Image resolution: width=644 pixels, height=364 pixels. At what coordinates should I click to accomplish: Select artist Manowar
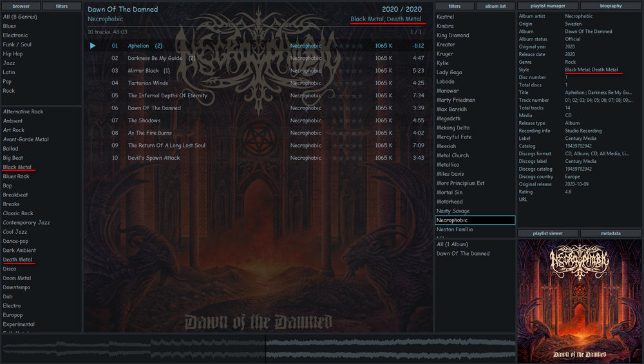click(448, 91)
